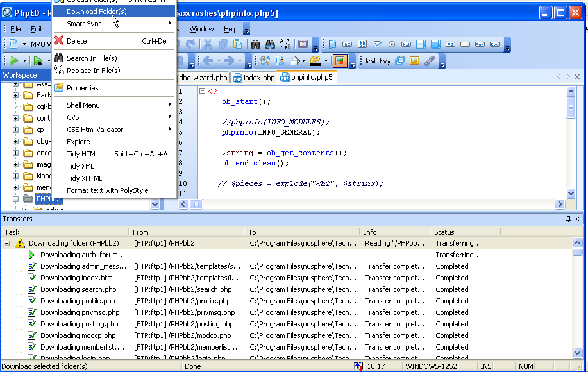Collapse the PHPbb2 folder in Workspace

click(16, 199)
